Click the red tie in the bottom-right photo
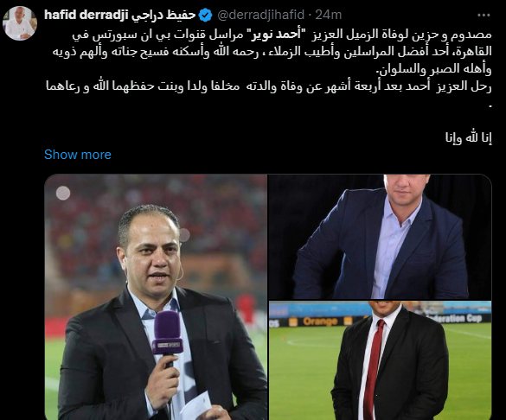Screen dimensions: 506x420 [x=375, y=367]
